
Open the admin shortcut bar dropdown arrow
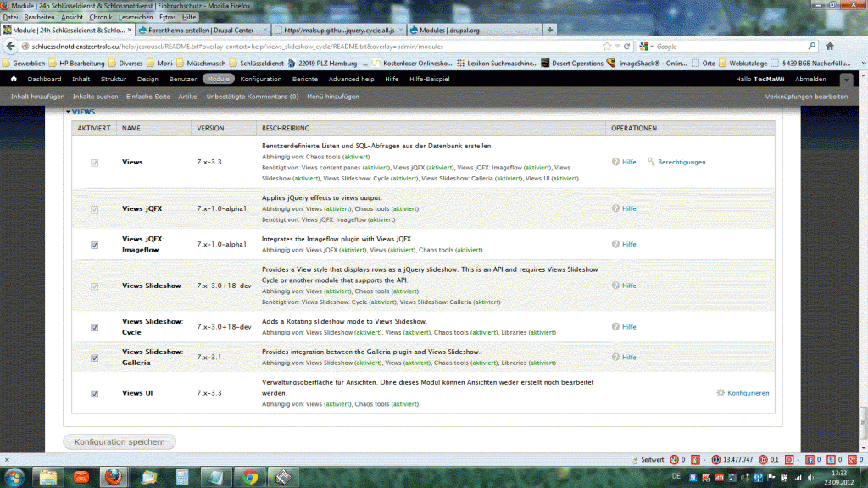[x=846, y=80]
